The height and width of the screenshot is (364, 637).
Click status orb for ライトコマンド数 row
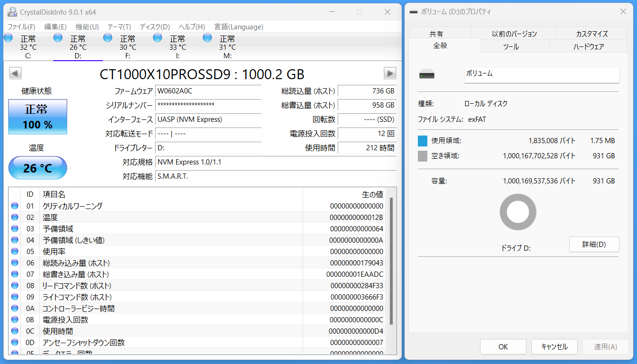point(15,297)
